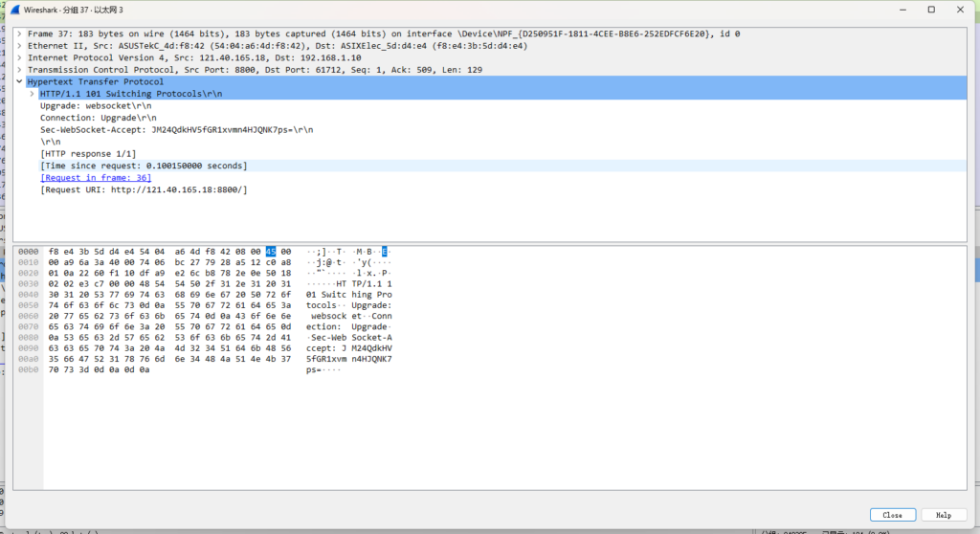Expand the HTTP/1.1 101 Switching Protocols row
Viewport: 980px width, 534px height.
(32, 94)
